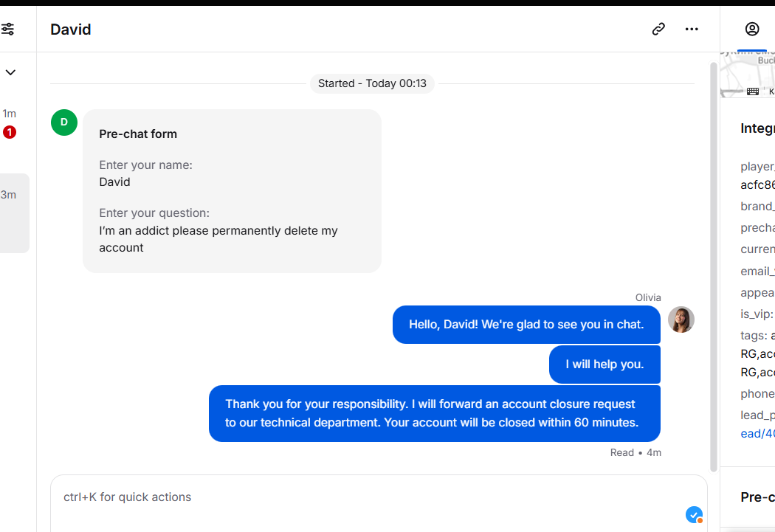Click the Pre-chat form message card
Image resolution: width=775 pixels, height=532 pixels.
click(x=232, y=190)
